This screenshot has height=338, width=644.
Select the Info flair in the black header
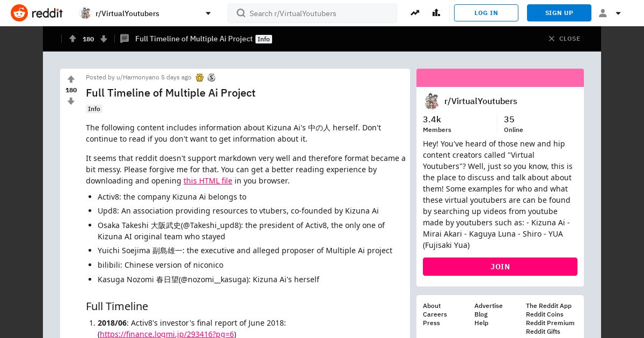click(x=264, y=39)
